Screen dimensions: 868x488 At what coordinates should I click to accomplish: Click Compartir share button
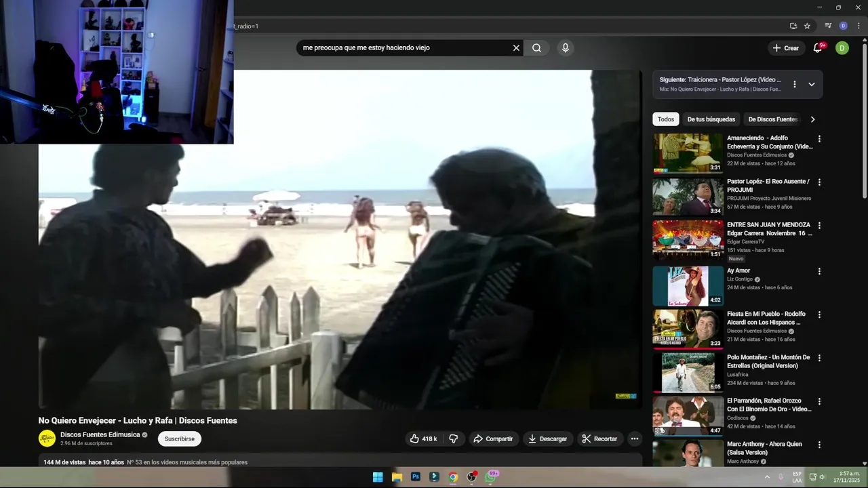493,439
